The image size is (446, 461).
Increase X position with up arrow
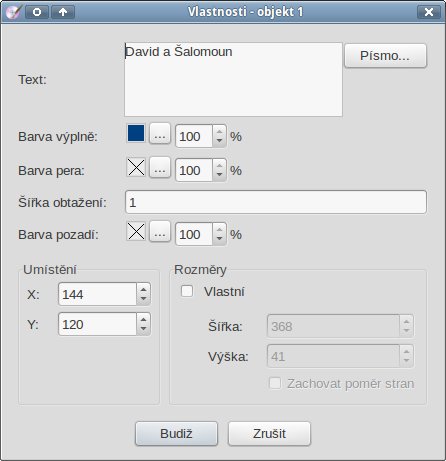pos(143,289)
